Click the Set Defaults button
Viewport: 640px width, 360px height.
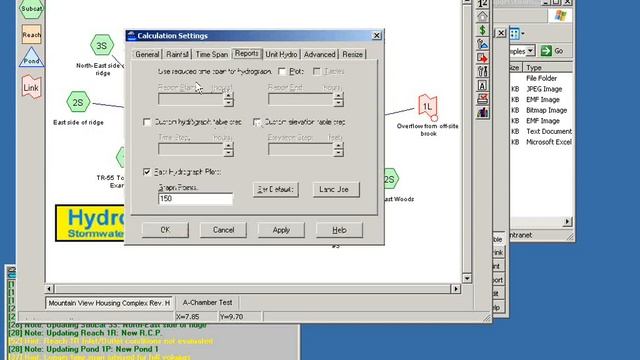tap(276, 189)
